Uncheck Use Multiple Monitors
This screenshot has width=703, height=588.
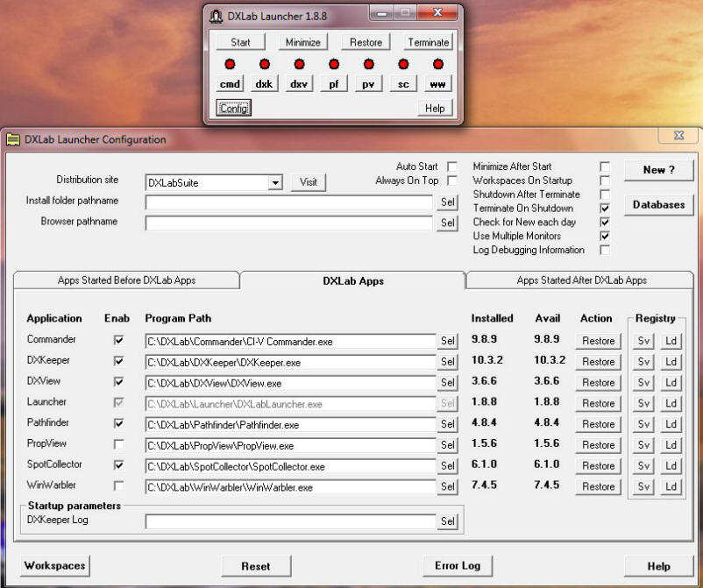(x=605, y=237)
